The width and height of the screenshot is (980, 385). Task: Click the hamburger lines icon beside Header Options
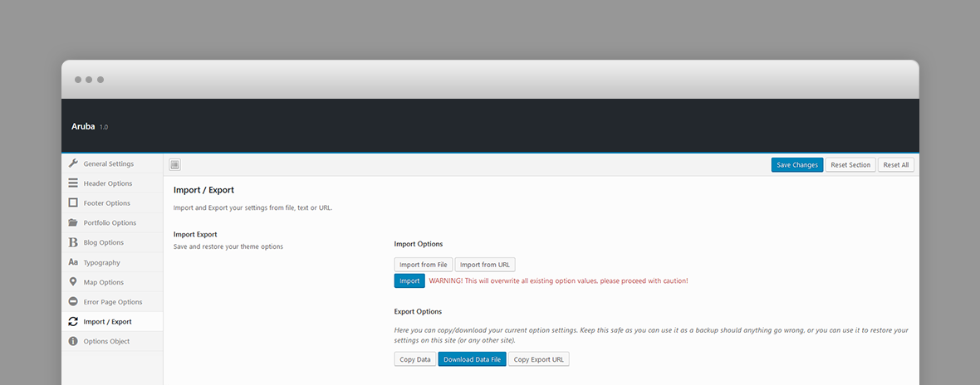point(73,183)
